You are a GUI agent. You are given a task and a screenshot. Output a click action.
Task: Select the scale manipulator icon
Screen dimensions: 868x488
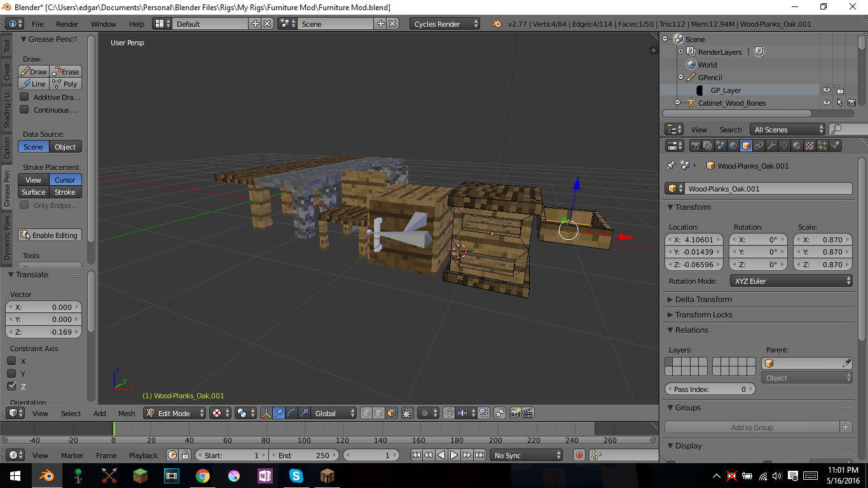click(304, 413)
